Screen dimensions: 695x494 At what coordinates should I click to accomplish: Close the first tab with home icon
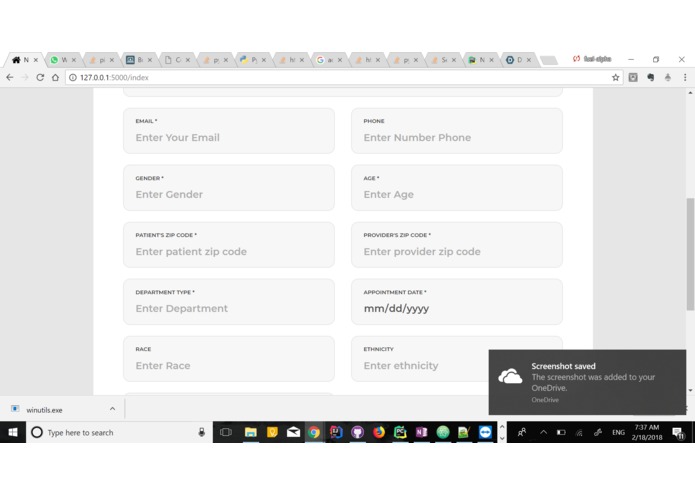tap(36, 60)
